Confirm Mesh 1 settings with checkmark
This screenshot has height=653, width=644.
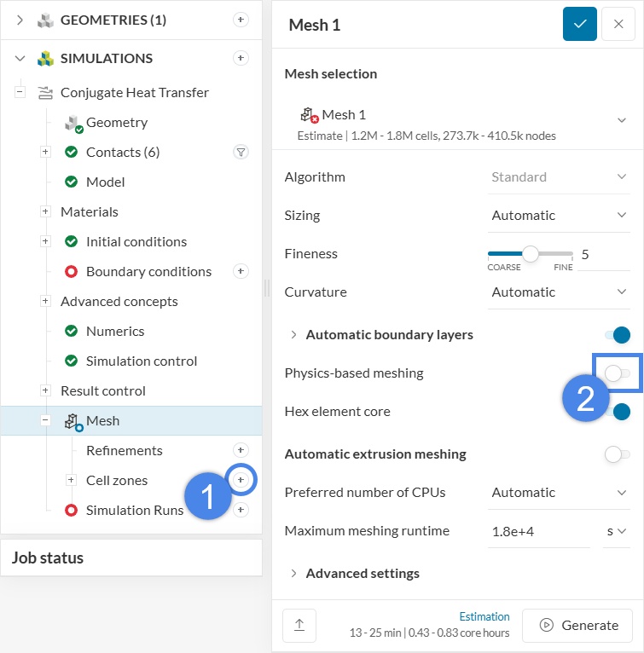click(579, 24)
